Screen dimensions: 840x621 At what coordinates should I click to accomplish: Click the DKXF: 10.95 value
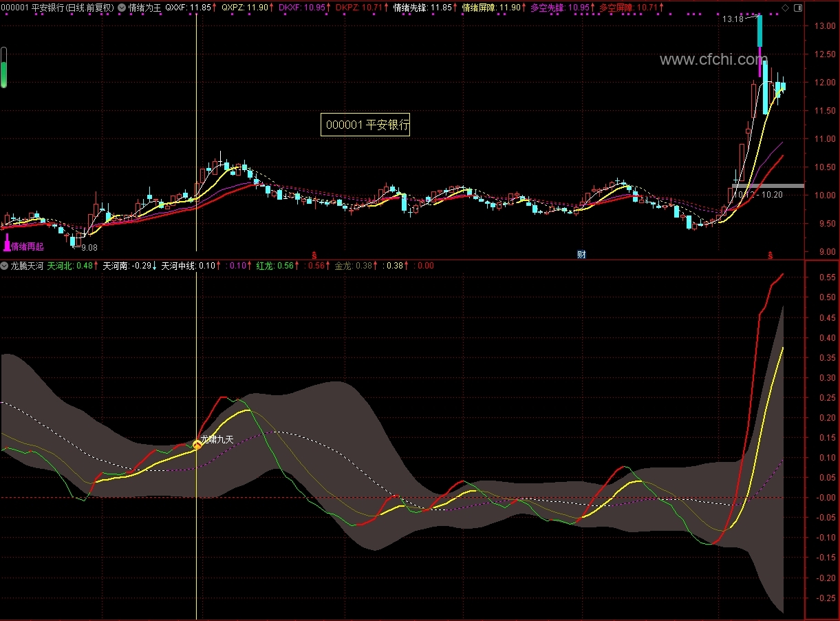[x=303, y=8]
